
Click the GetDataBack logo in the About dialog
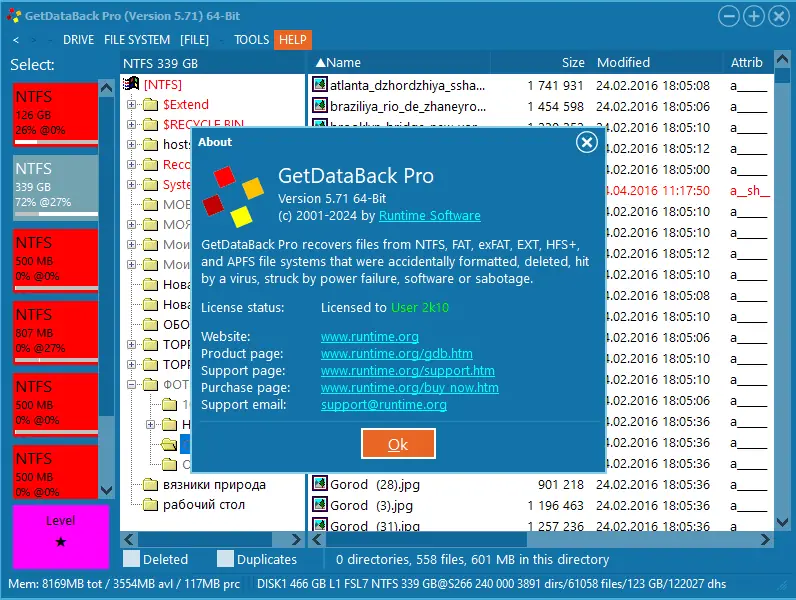point(233,196)
